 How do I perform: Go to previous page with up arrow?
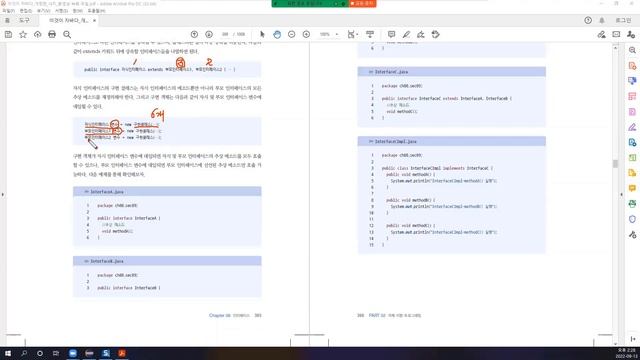[194, 35]
